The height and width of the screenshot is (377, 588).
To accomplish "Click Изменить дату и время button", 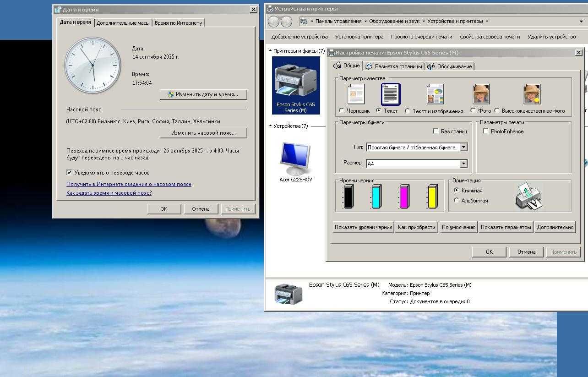I will pyautogui.click(x=203, y=94).
